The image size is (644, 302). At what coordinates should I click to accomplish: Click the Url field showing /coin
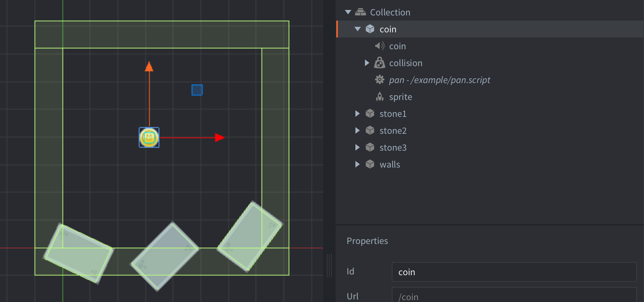514,296
